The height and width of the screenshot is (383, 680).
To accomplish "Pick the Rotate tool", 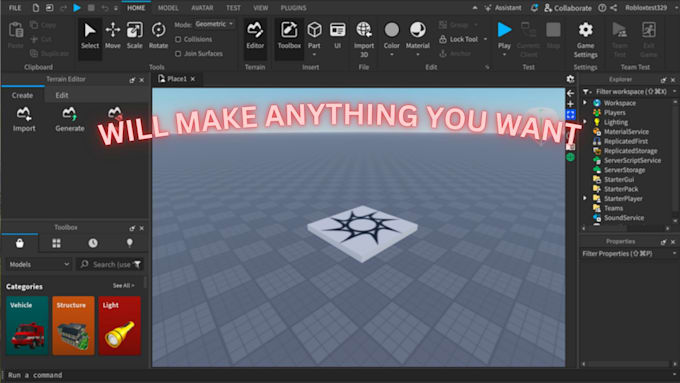I will pos(158,36).
